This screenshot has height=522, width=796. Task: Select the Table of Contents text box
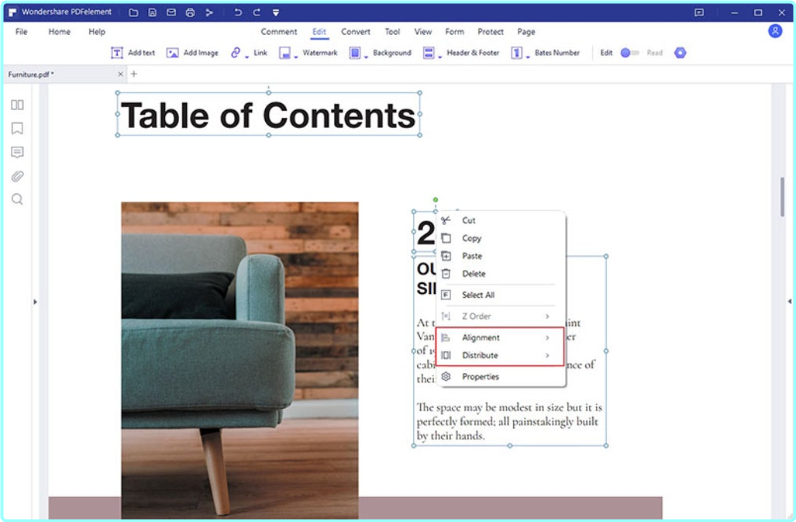pos(269,114)
